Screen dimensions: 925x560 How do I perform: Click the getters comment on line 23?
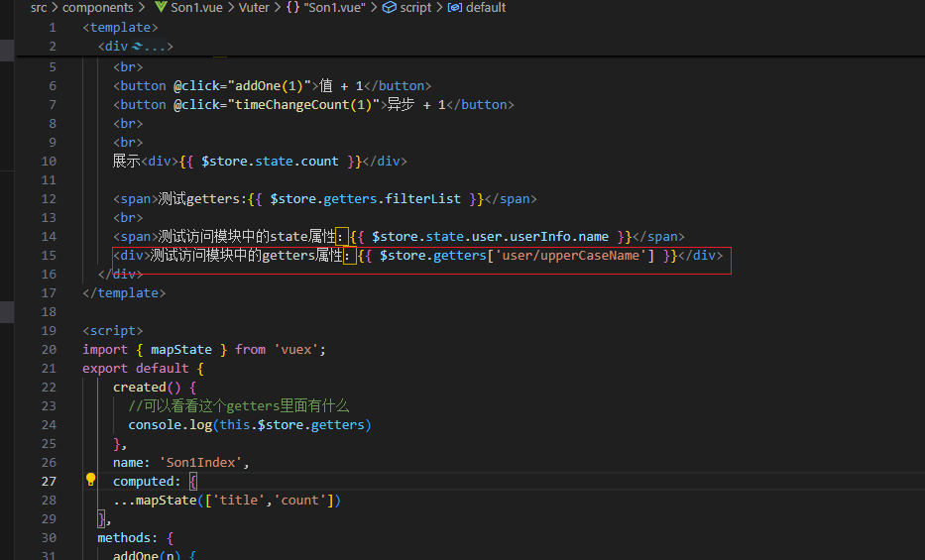click(x=239, y=405)
